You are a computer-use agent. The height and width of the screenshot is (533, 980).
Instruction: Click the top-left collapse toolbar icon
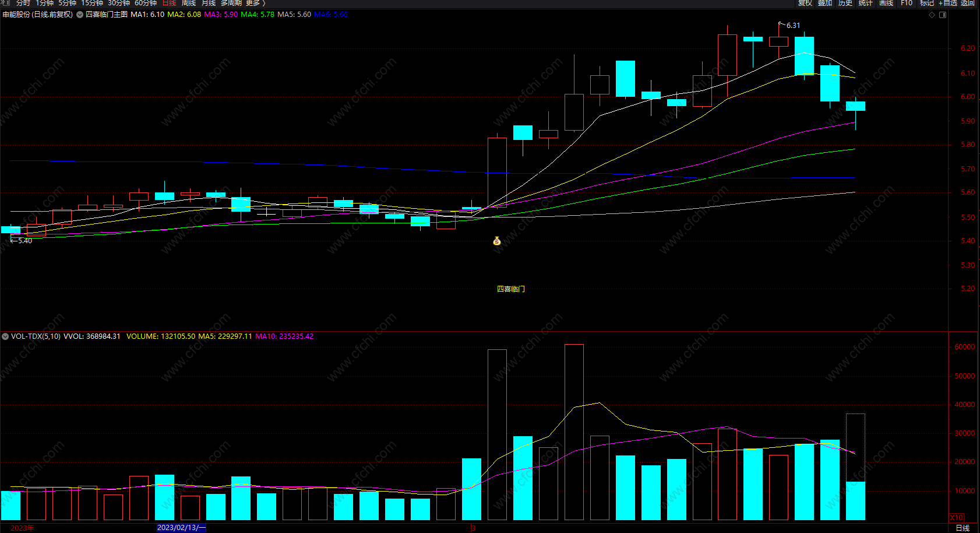(x=6, y=3)
